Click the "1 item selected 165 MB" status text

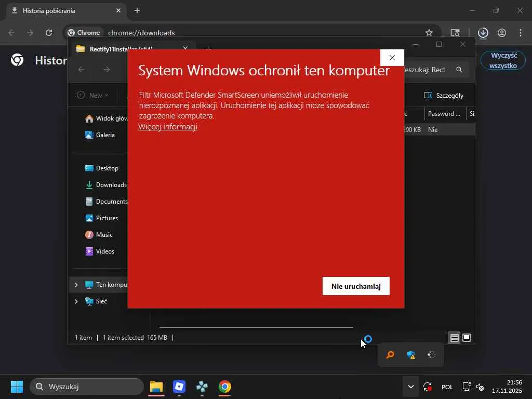(135, 338)
